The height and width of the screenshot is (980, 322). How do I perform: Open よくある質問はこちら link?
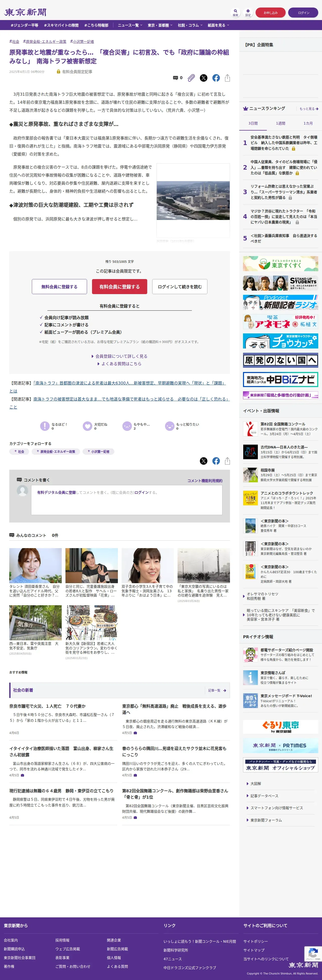point(119,364)
